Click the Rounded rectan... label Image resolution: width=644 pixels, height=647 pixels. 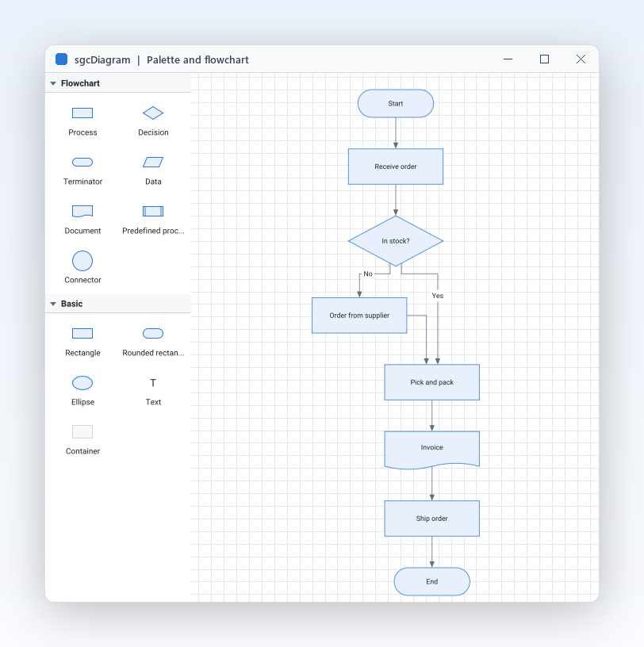(x=153, y=353)
